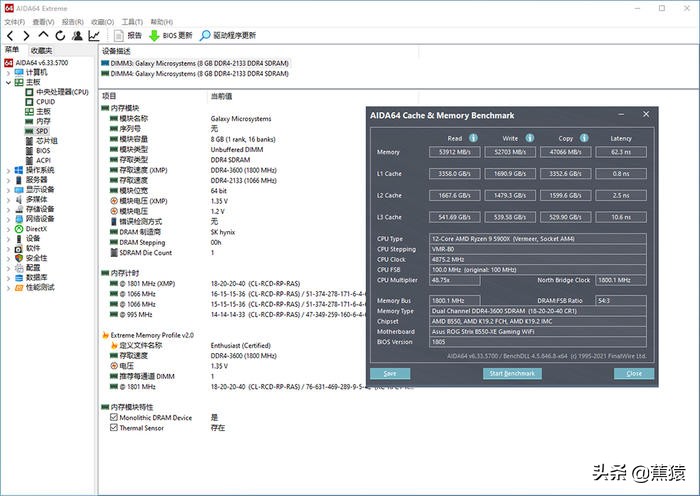Collapse the 主板 tree node
This screenshot has height=496, width=700.
pos(8,83)
